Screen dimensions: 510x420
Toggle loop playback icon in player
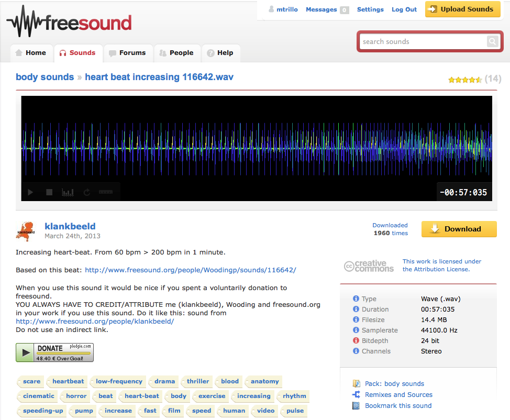[87, 192]
